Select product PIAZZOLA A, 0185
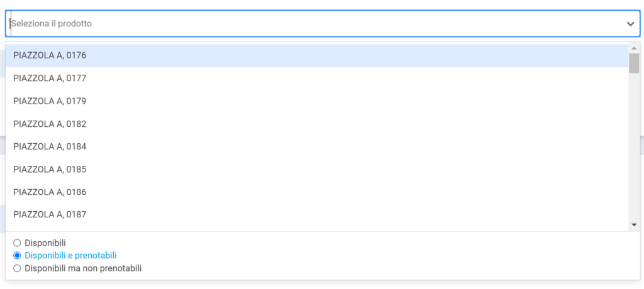The width and height of the screenshot is (644, 289). (x=50, y=169)
